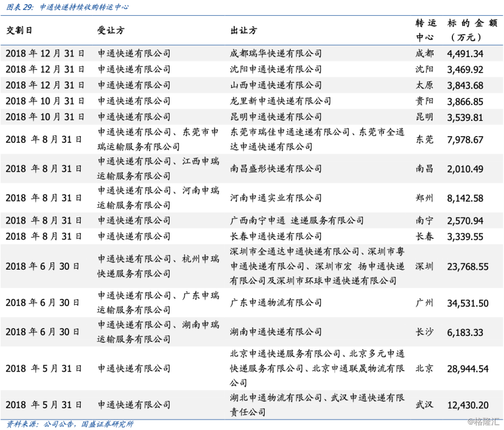The image size is (504, 430).
Task: Select the cell 广西南宁申通 速递服务有限公司
Action: point(297,220)
